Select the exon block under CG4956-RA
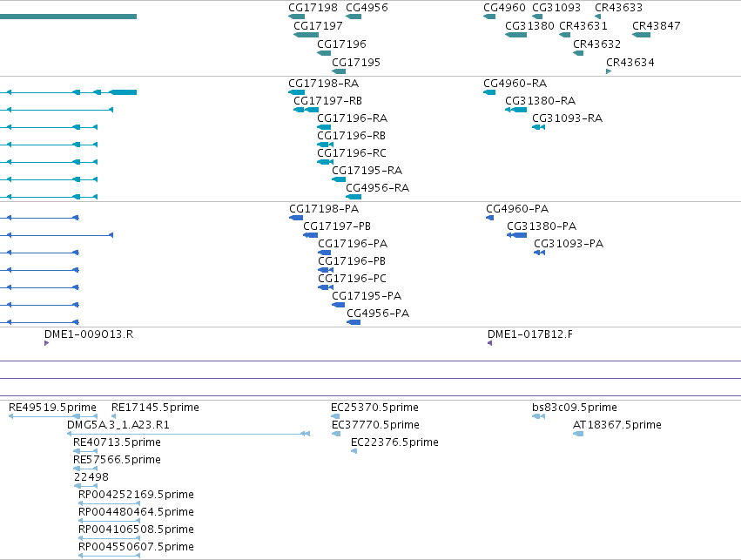This screenshot has height=560, width=741. click(354, 197)
